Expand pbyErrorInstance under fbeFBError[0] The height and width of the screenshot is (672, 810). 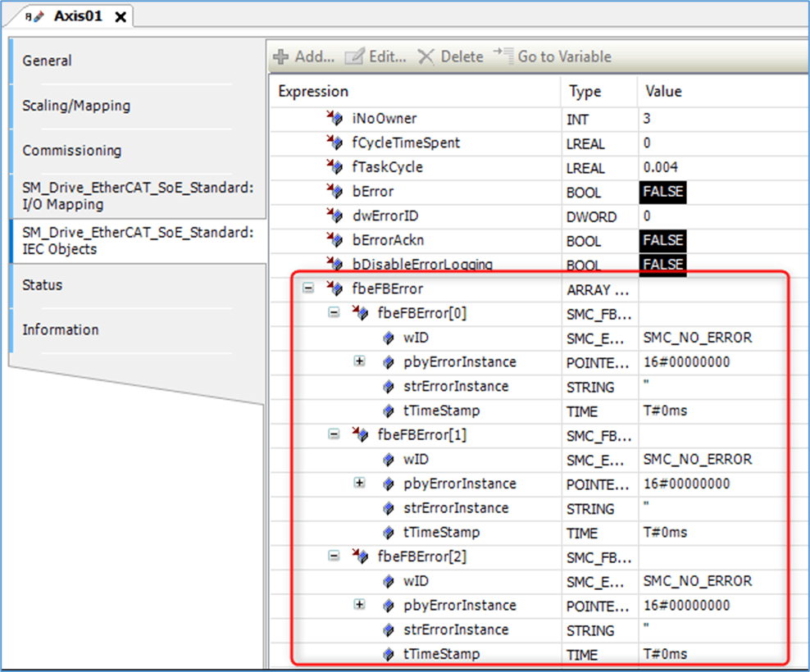point(359,361)
